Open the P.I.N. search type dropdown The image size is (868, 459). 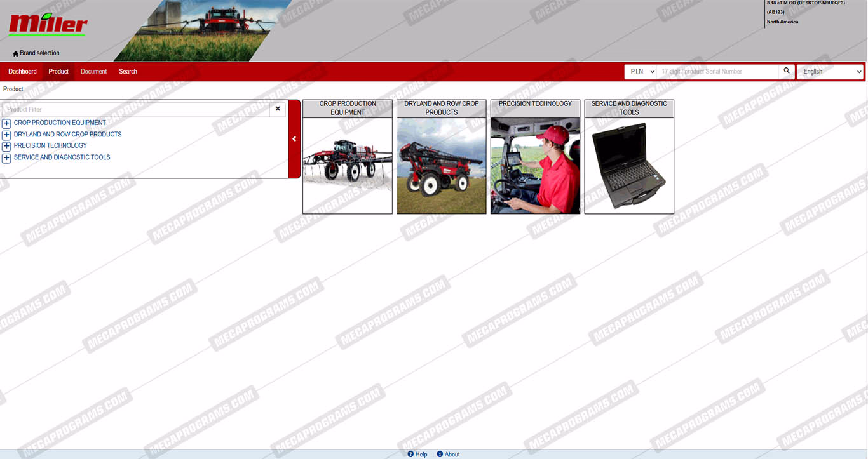click(x=640, y=72)
